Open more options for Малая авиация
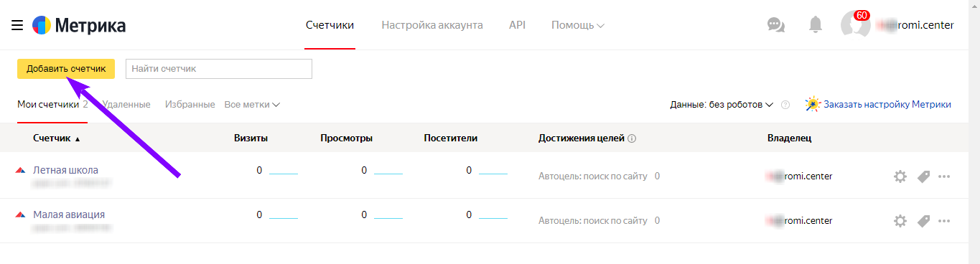This screenshot has height=264, width=980. pyautogui.click(x=944, y=221)
